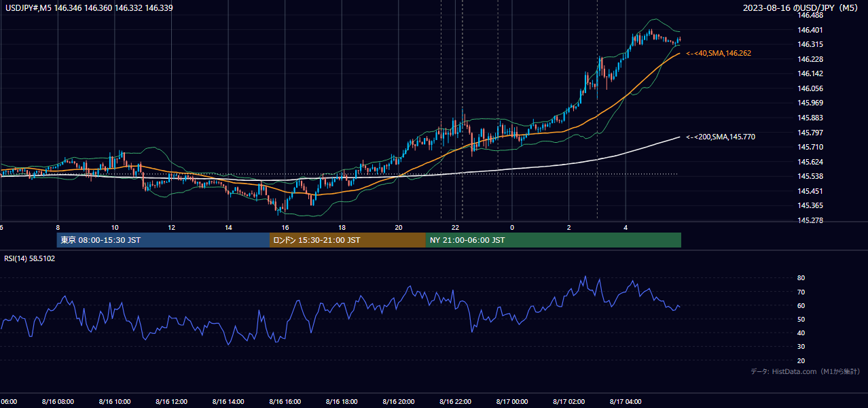Click hour label 18 under price chart

point(342,227)
